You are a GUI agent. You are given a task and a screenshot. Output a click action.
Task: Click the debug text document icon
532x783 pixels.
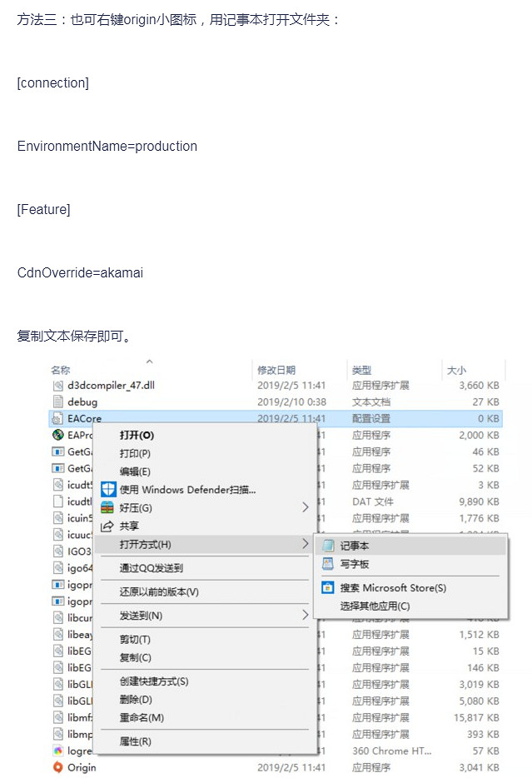coord(57,402)
